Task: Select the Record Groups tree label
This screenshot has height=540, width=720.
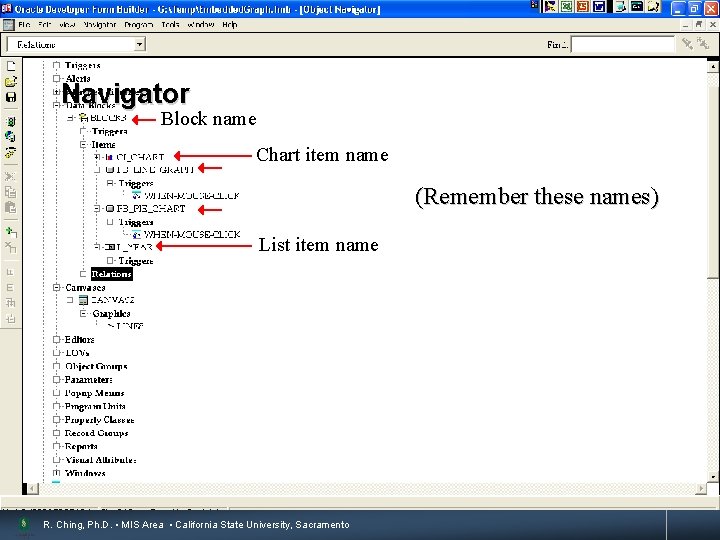Action: (x=96, y=433)
